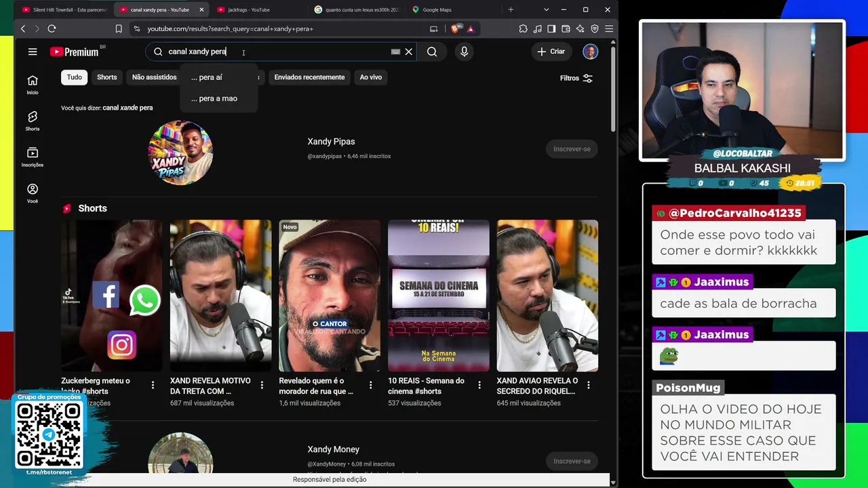
Task: Click "687 mil visualizações" text
Action: pos(202,403)
